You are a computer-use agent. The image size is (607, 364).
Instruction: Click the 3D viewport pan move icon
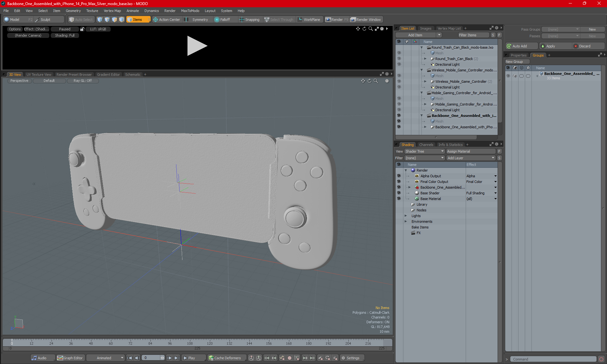pyautogui.click(x=363, y=81)
